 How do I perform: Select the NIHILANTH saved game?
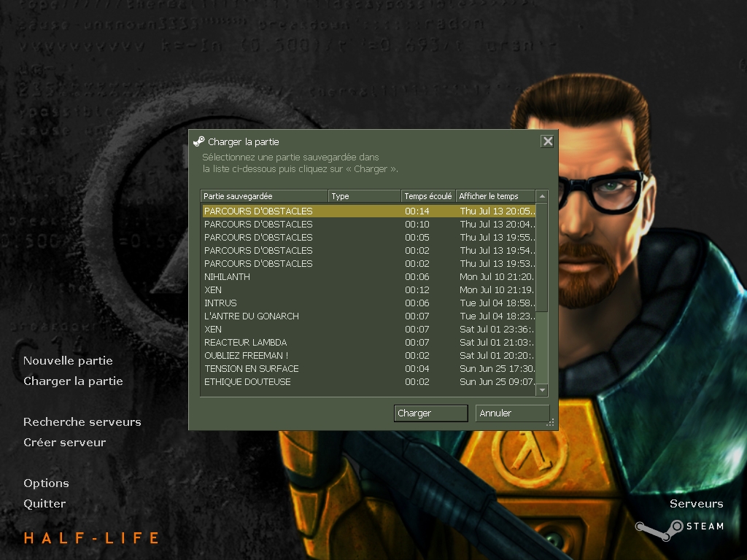[227, 277]
